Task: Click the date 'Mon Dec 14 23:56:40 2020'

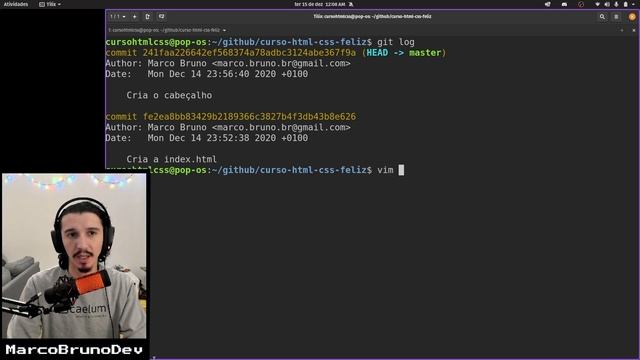Action: 212,74
